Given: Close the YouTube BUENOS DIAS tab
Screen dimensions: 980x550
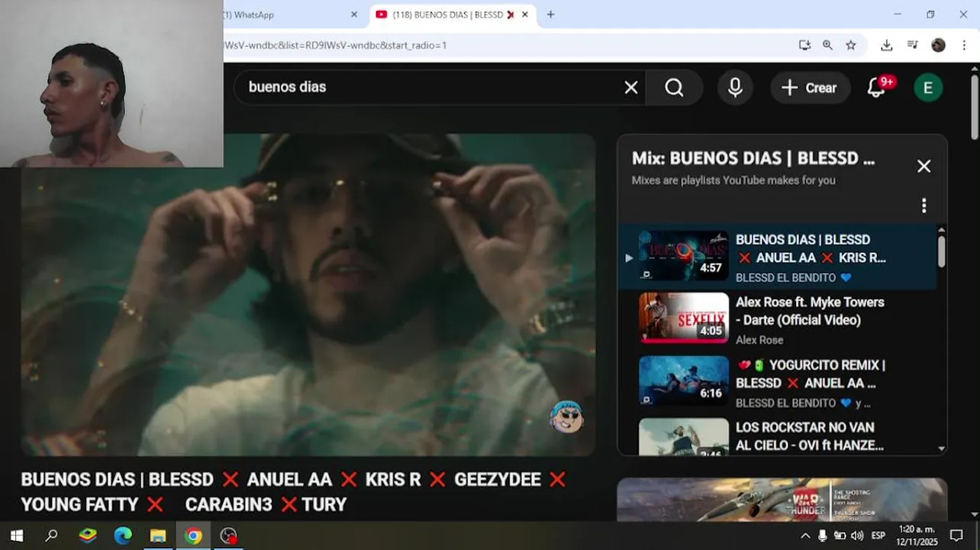Looking at the screenshot, I should pyautogui.click(x=525, y=15).
